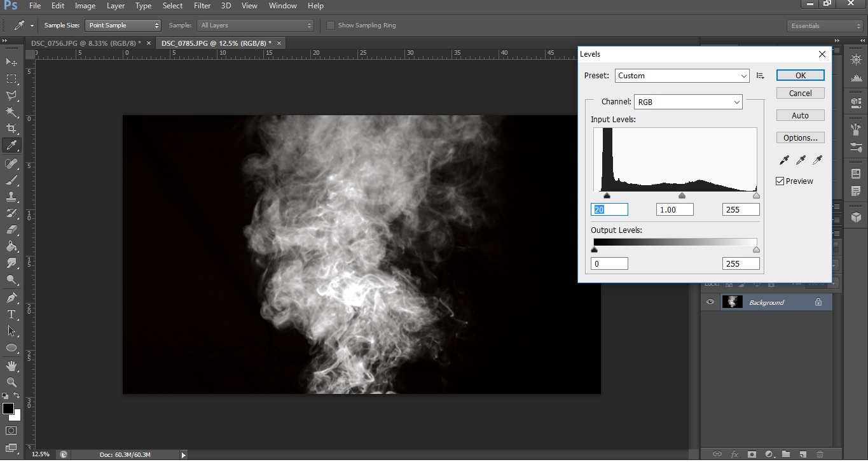The width and height of the screenshot is (868, 462).
Task: Select the Healing Brush tool
Action: [11, 164]
